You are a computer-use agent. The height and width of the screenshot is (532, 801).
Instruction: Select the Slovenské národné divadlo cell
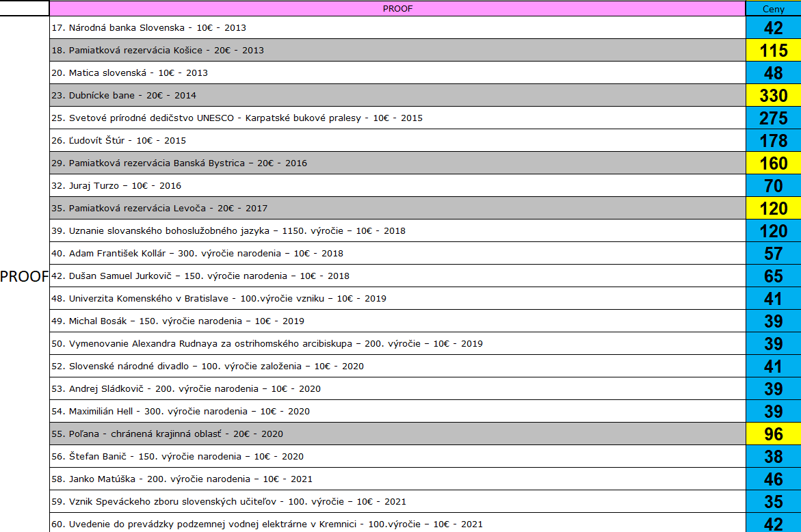[x=274, y=366]
